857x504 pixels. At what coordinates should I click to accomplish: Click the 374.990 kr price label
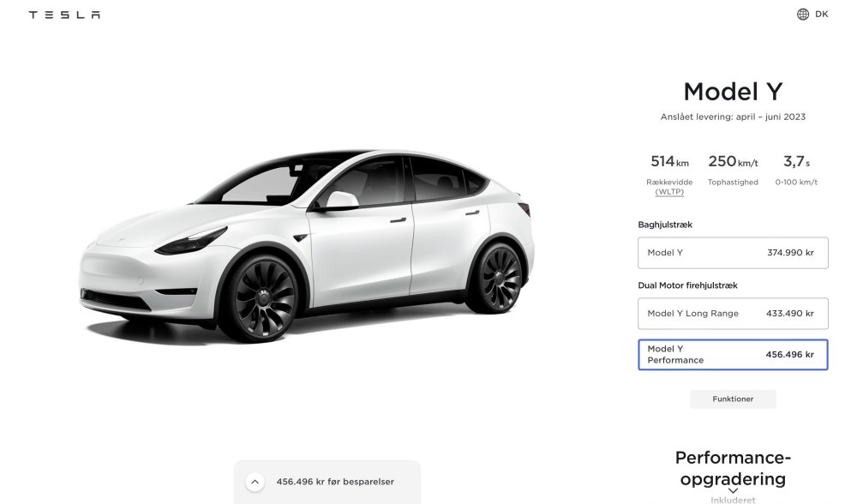790,253
